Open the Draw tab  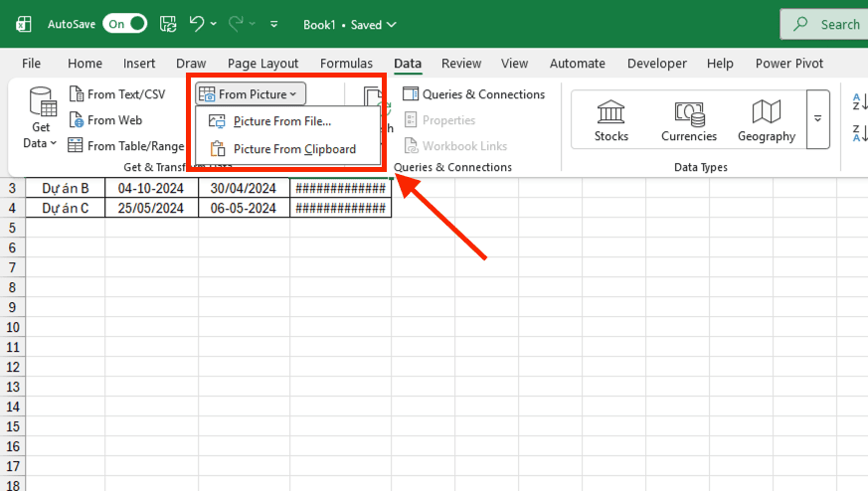(191, 63)
